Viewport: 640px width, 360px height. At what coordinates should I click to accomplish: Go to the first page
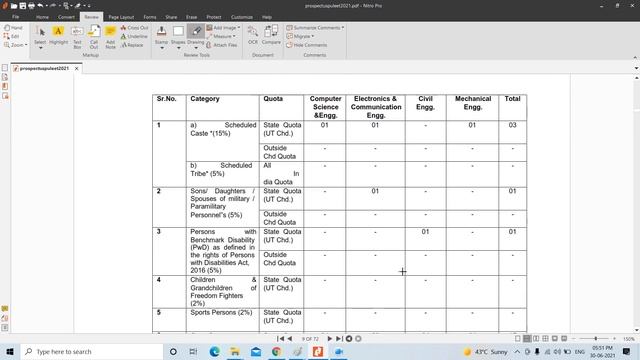point(280,339)
